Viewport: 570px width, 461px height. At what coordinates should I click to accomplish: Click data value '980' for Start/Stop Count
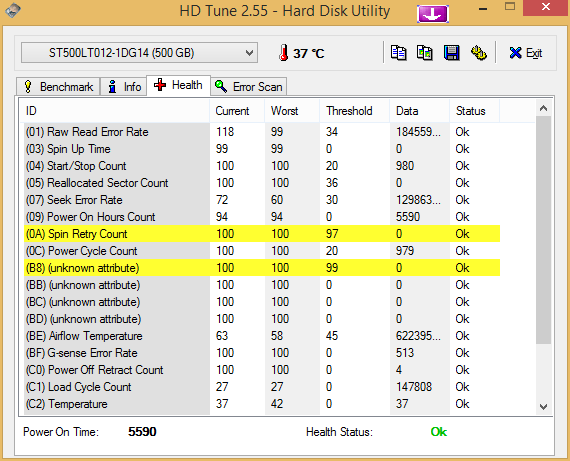[x=405, y=166]
